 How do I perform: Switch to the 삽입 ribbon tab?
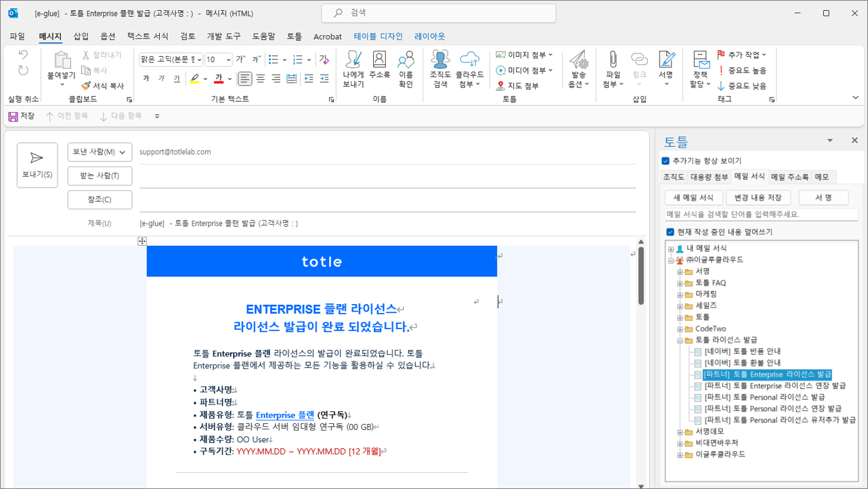tap(81, 37)
